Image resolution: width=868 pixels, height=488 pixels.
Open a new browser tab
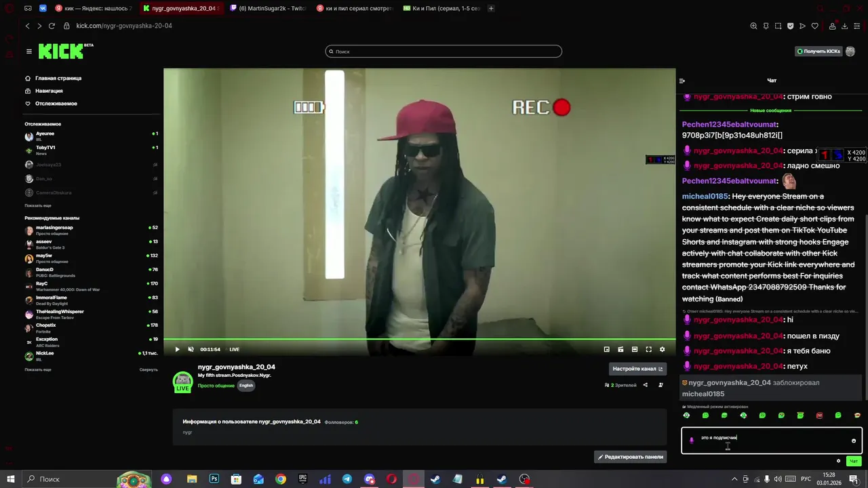click(x=491, y=8)
